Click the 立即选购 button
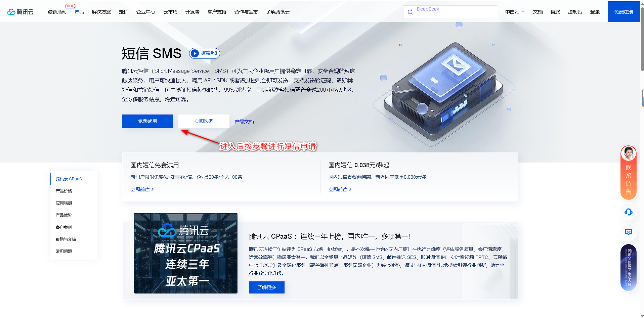 click(x=204, y=121)
